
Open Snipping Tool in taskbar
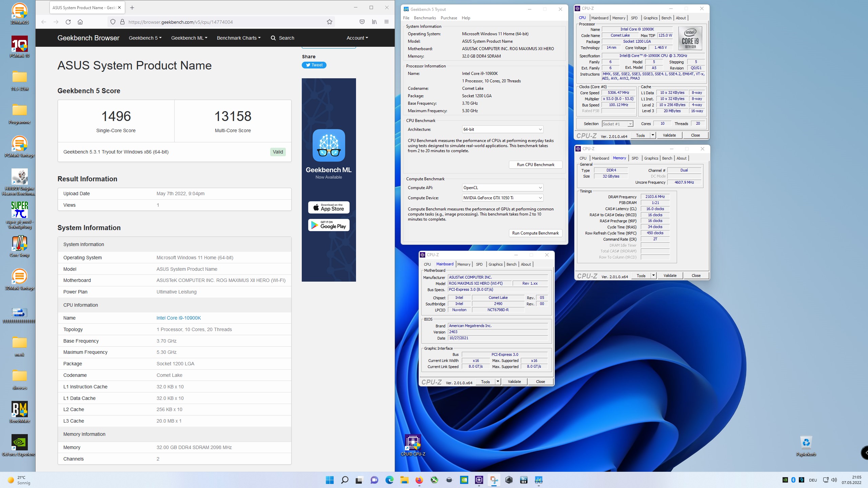(494, 480)
